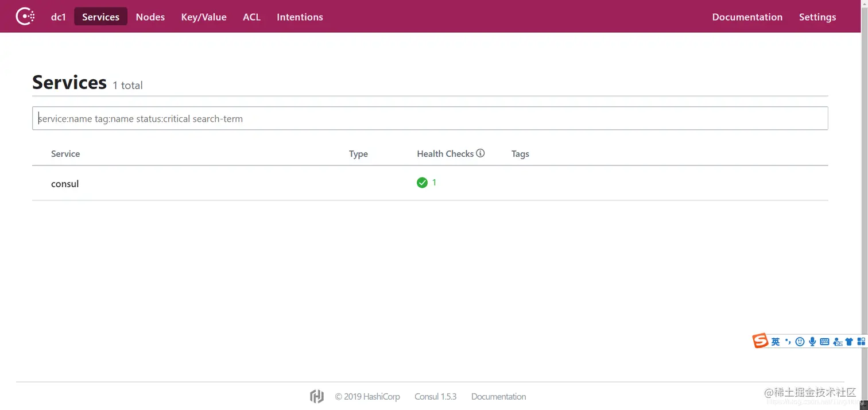Viewport: 868px width, 410px height.
Task: Open the dc1 datacenter selector
Action: click(x=59, y=17)
